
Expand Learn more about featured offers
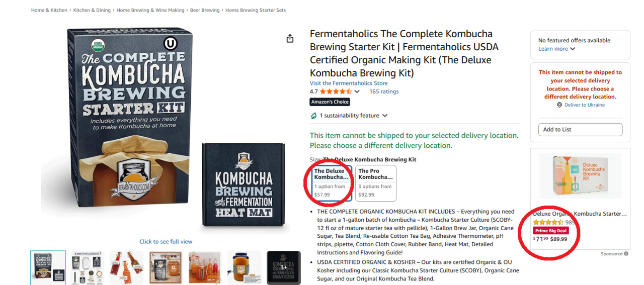pyautogui.click(x=556, y=49)
